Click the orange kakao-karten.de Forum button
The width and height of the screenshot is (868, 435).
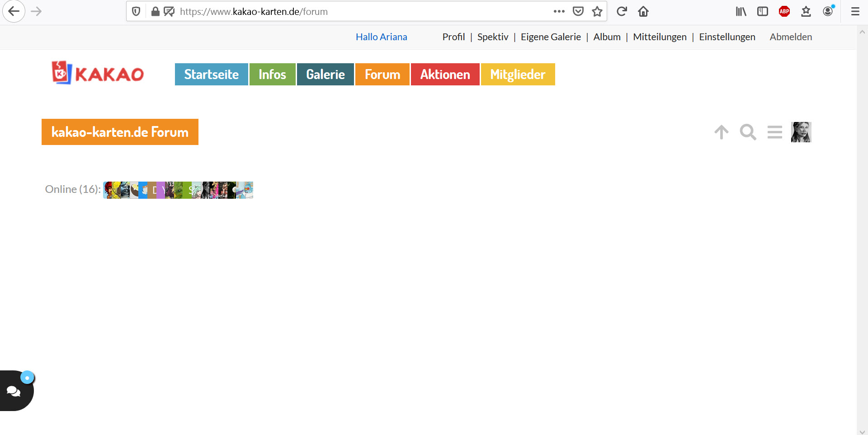(120, 132)
